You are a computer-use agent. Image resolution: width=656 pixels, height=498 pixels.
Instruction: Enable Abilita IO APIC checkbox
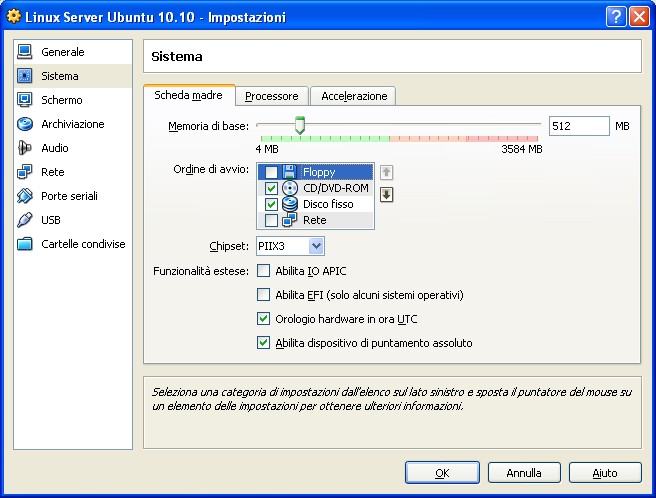click(264, 270)
